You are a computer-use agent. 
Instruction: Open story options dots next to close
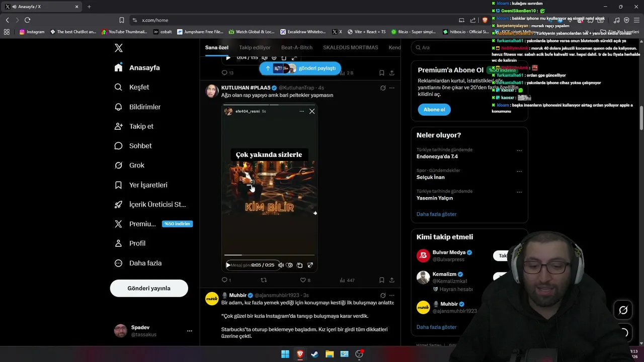(x=301, y=111)
